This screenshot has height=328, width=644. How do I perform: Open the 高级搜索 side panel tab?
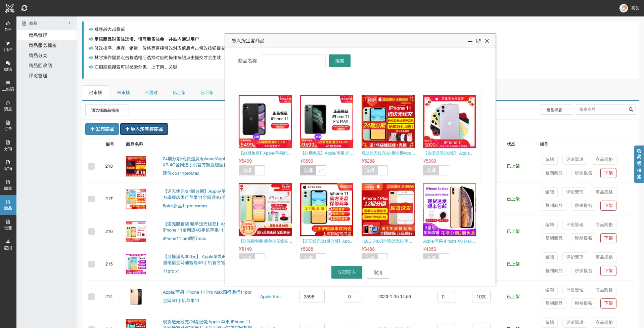click(639, 164)
